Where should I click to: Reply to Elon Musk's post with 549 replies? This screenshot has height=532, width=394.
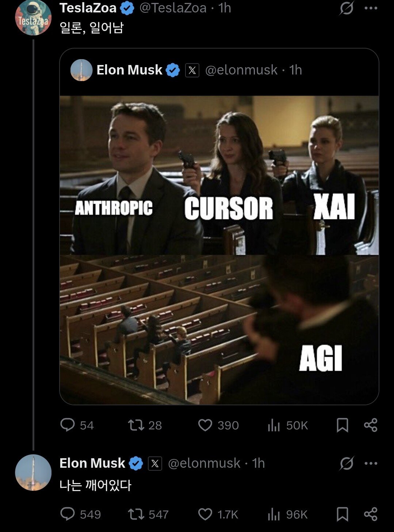click(68, 514)
